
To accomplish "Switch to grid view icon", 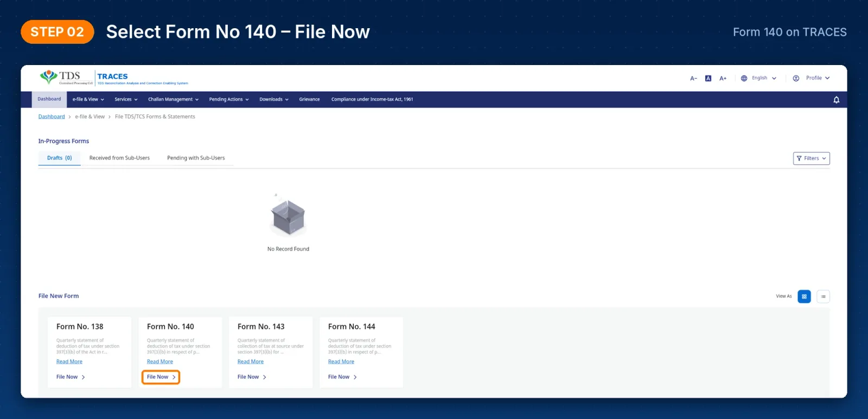I will [x=804, y=296].
